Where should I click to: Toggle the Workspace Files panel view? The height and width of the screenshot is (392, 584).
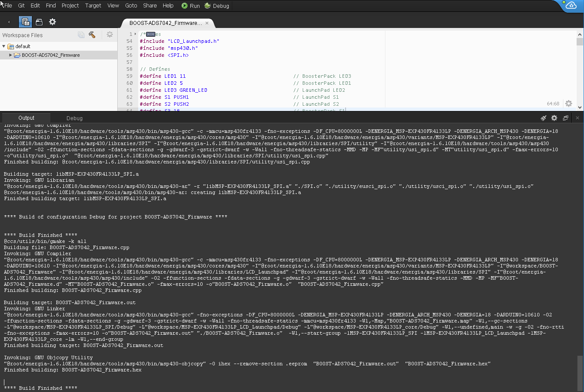coord(25,22)
